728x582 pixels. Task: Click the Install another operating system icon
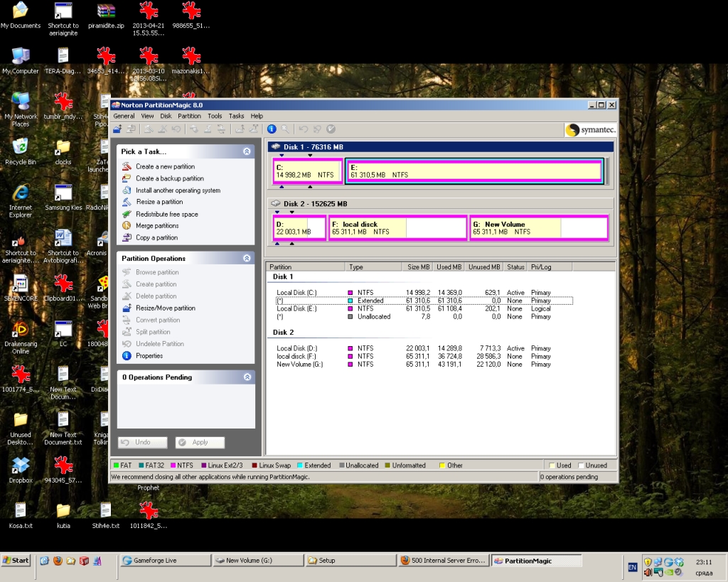pos(127,190)
